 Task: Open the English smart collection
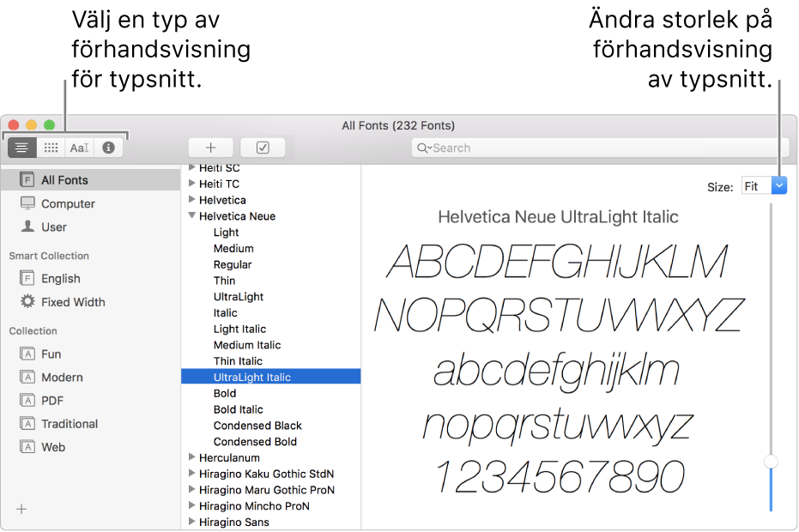pyautogui.click(x=61, y=279)
